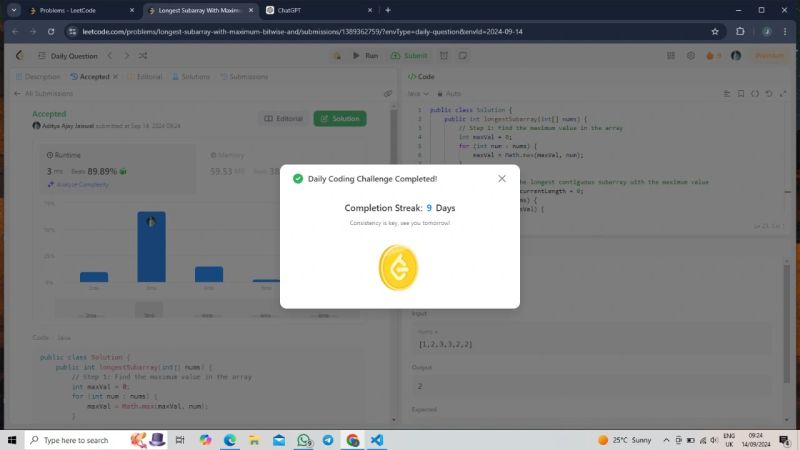
Task: Reload the page
Action: (x=51, y=32)
